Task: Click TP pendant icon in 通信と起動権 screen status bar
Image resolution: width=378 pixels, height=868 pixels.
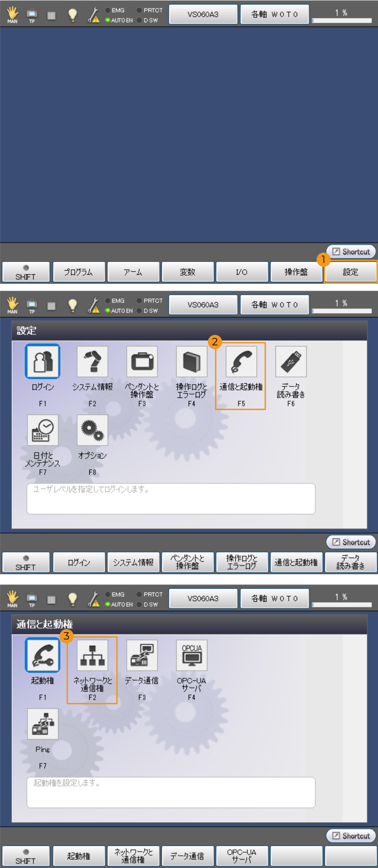Action: pyautogui.click(x=32, y=599)
